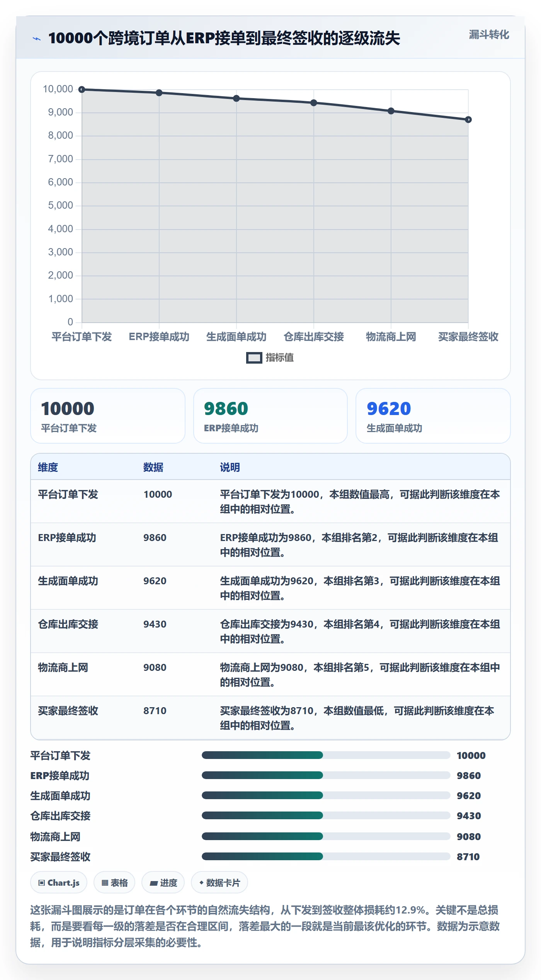Click the footer paragraph mentioning 12.9%
Image resolution: width=541 pixels, height=980 pixels.
265,926
